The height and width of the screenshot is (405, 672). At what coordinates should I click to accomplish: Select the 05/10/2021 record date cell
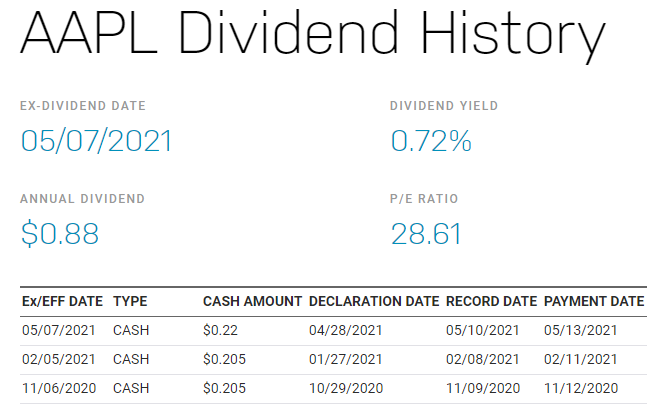tap(483, 330)
